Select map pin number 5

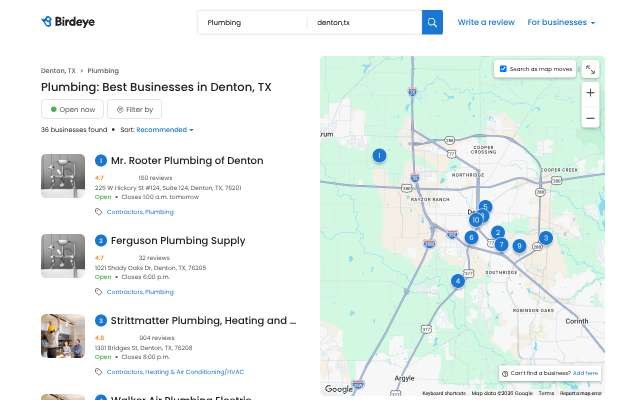tap(485, 207)
